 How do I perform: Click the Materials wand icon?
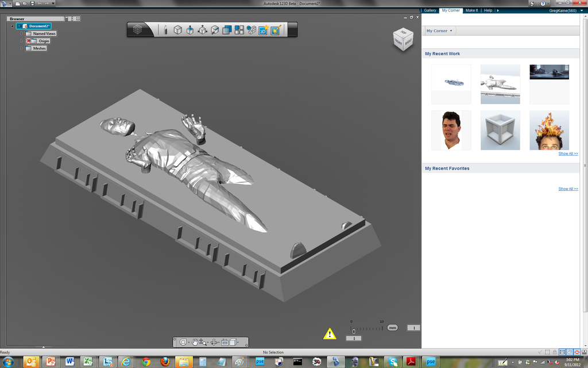pyautogui.click(x=276, y=30)
